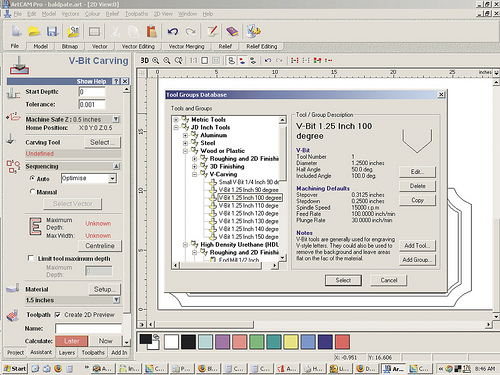Select Small V-Bit 1/4 Inch 90 tool
This screenshot has width=500, height=375.
point(249,182)
